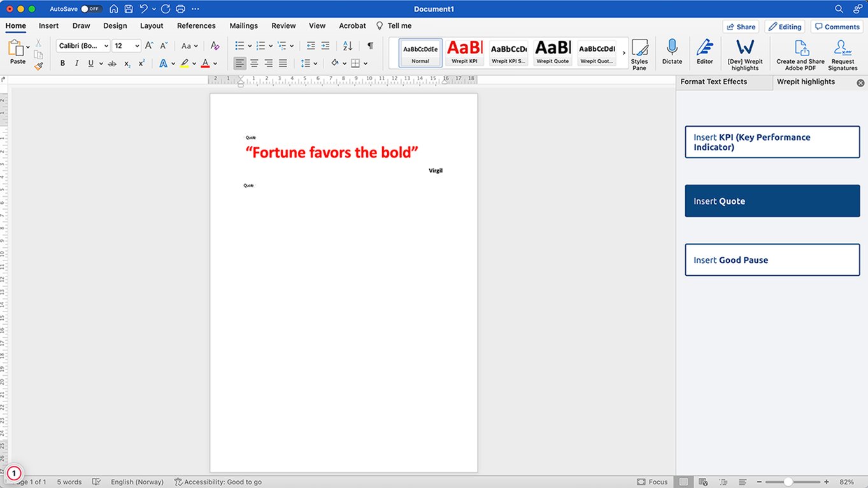Click the font color red swatch
This screenshot has width=868, height=488.
click(x=205, y=64)
